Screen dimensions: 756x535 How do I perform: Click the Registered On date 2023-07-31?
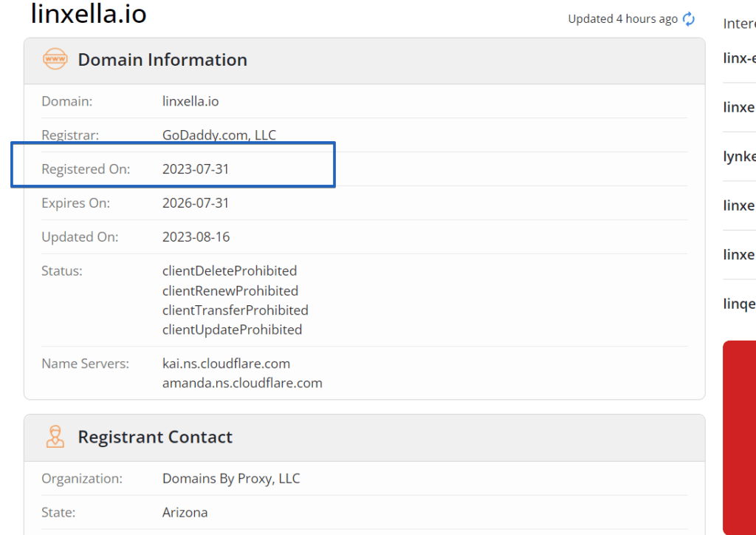(x=196, y=168)
